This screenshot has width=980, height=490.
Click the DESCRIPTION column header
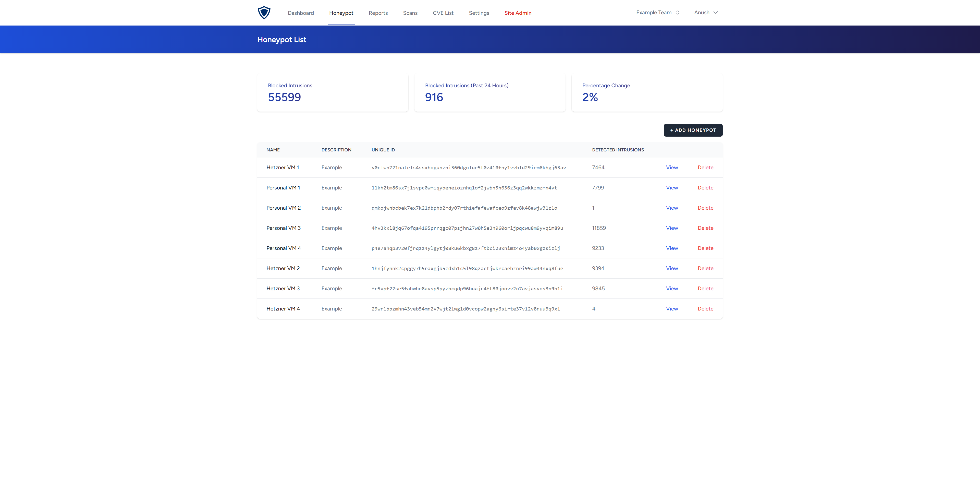[x=336, y=150]
